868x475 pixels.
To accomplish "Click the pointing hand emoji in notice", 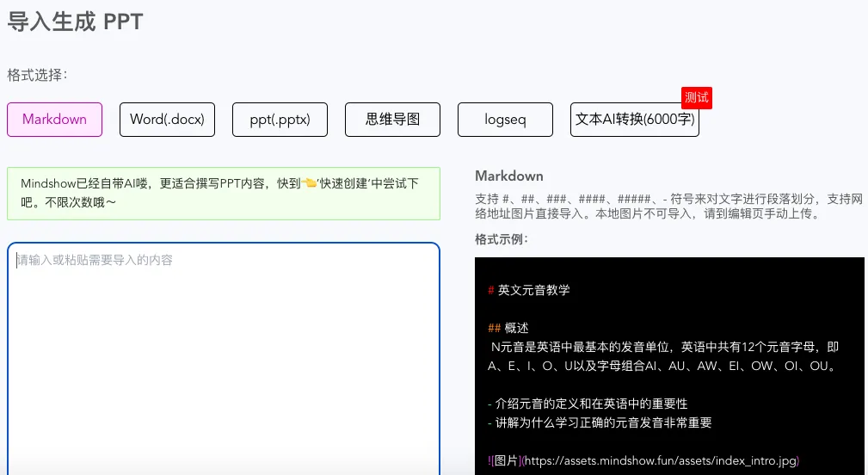I will point(309,183).
